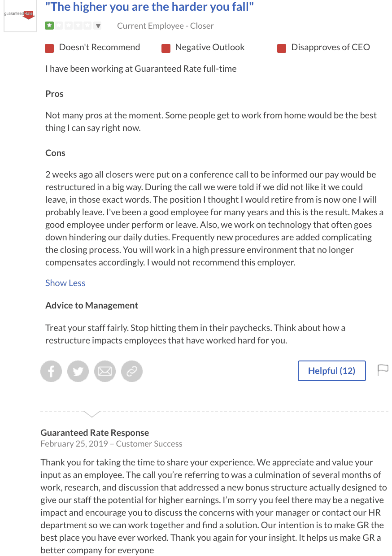Copy the review link
Screen dimensions: 392x556
(x=131, y=371)
